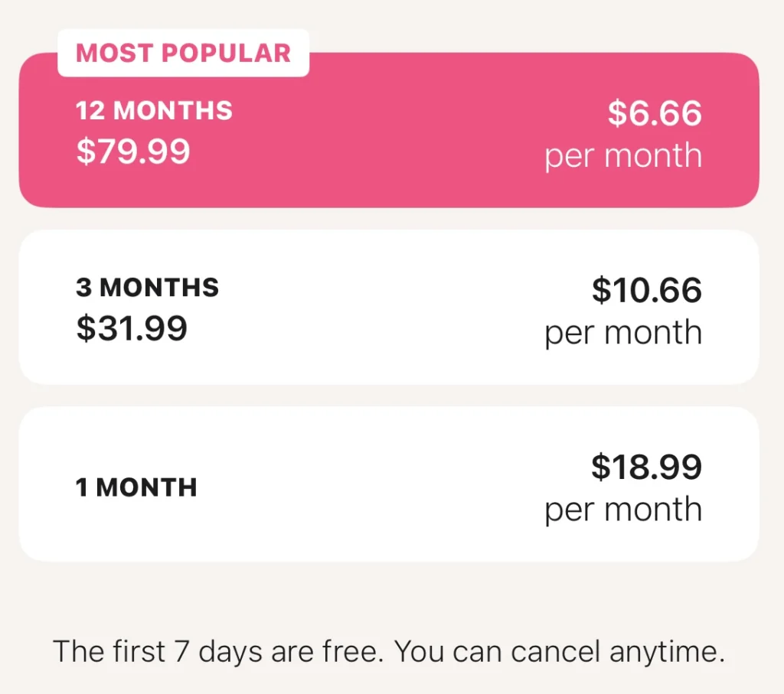Click the "3 MONTHS" label
Image resolution: width=784 pixels, height=694 pixels.
[x=147, y=288]
